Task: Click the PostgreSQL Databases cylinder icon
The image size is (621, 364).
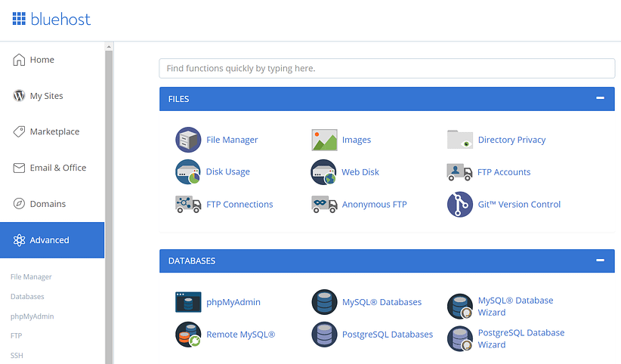Action: [x=324, y=335]
